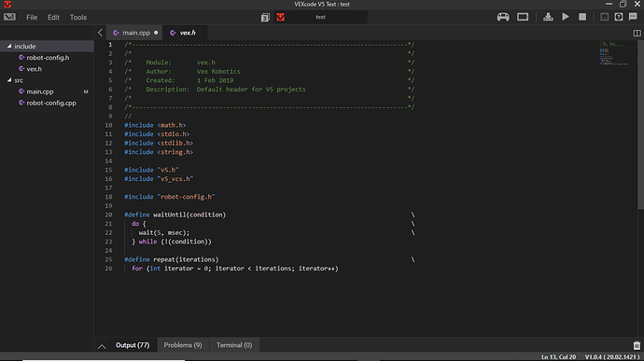Click unsaved dot on main.cpp tab
The image size is (644, 361).
(x=156, y=33)
